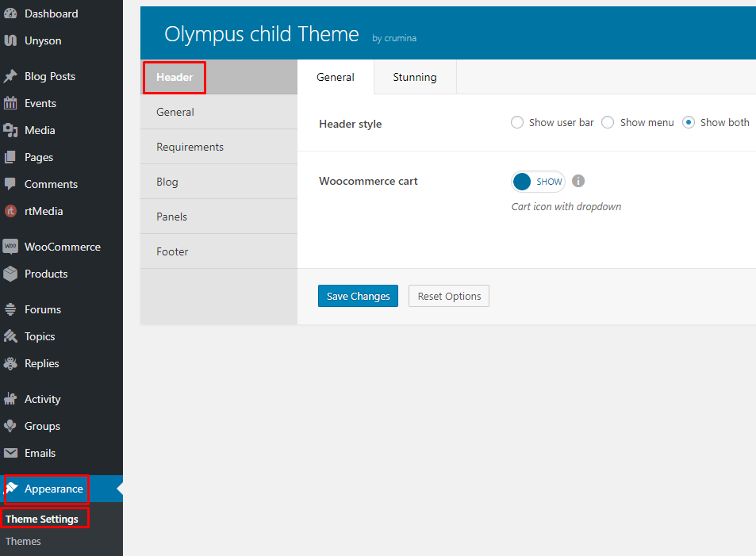Open the Forums menu label
Image resolution: width=756 pixels, height=556 pixels.
pyautogui.click(x=42, y=309)
